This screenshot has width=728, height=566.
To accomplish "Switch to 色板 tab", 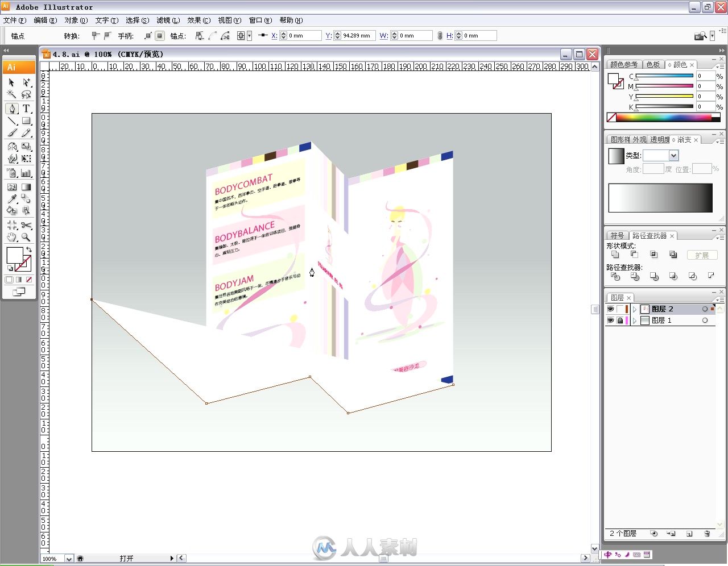I will 653,65.
